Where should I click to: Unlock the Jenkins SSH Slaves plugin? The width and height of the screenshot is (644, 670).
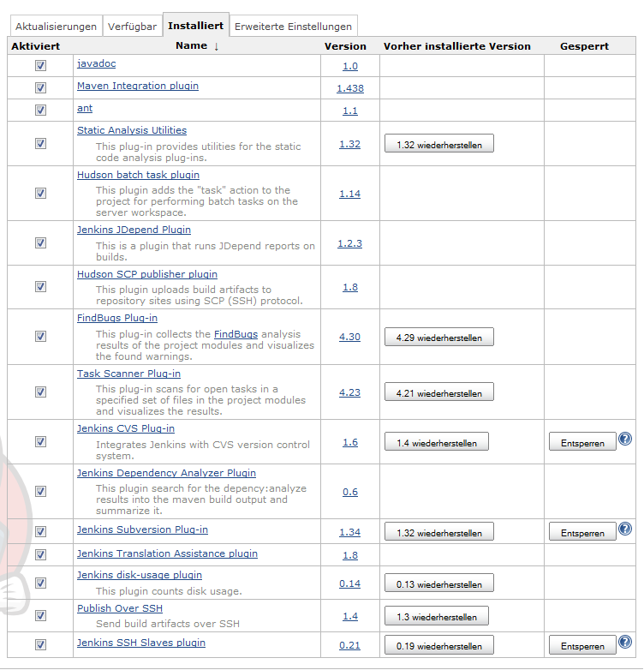[x=582, y=646]
